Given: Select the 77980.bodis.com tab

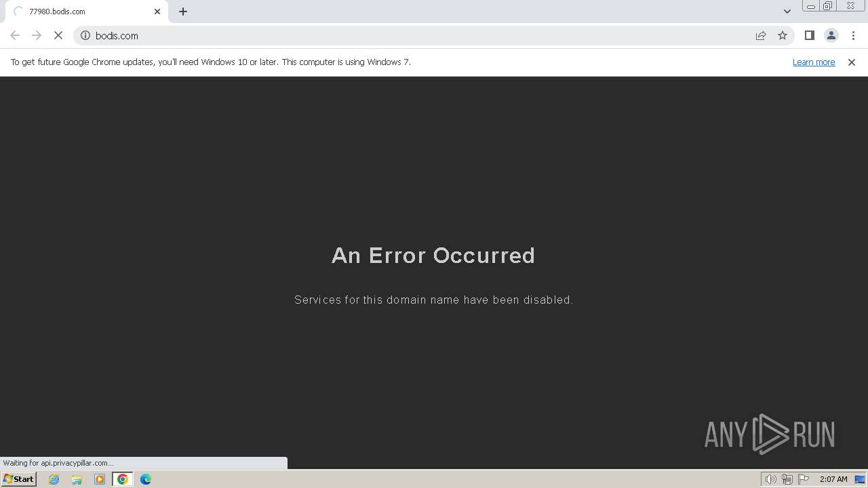Looking at the screenshot, I should click(x=87, y=12).
